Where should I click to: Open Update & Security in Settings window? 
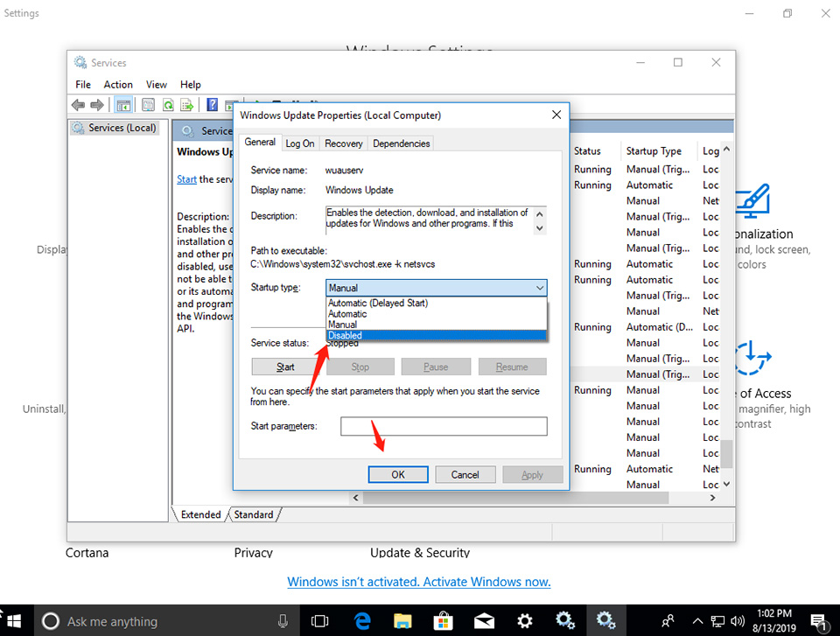(420, 552)
